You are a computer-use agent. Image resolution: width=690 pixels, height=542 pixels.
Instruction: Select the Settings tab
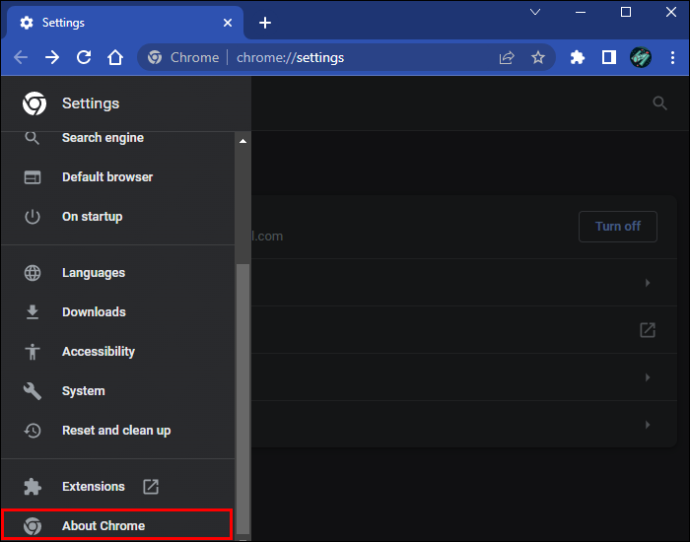point(125,23)
